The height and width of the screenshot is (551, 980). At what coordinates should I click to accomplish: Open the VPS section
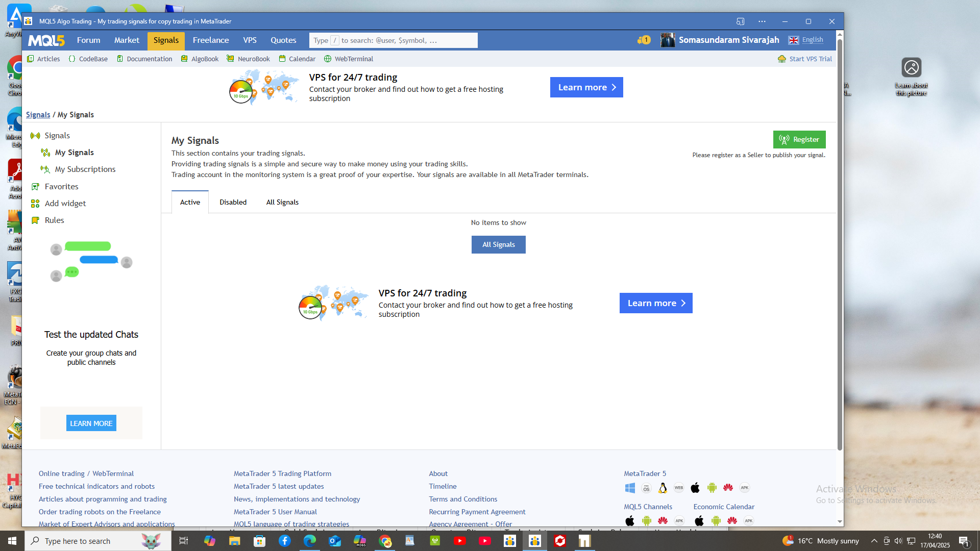coord(250,40)
